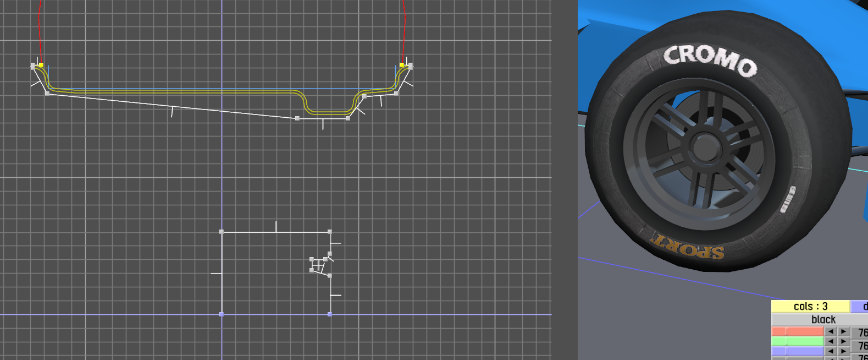This screenshot has height=360, width=868.
Task: Increase green value with the right arrow
Action: click(x=843, y=341)
